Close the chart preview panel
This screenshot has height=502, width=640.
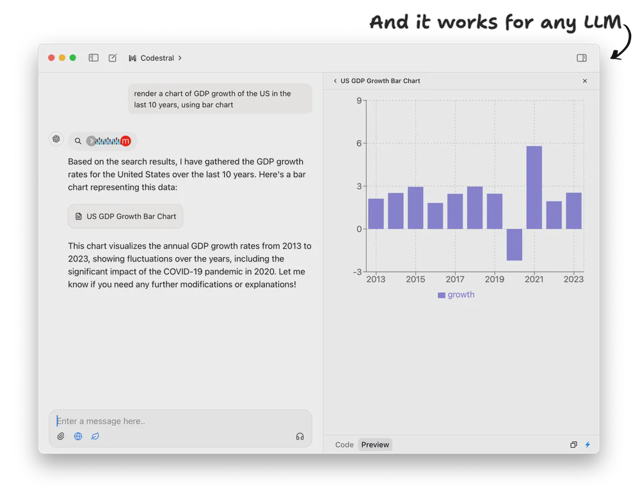click(x=585, y=81)
